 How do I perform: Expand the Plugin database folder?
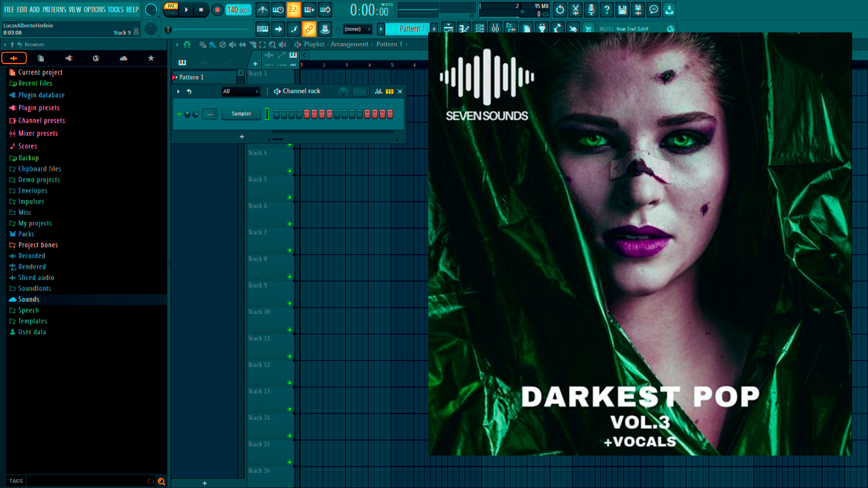click(41, 95)
